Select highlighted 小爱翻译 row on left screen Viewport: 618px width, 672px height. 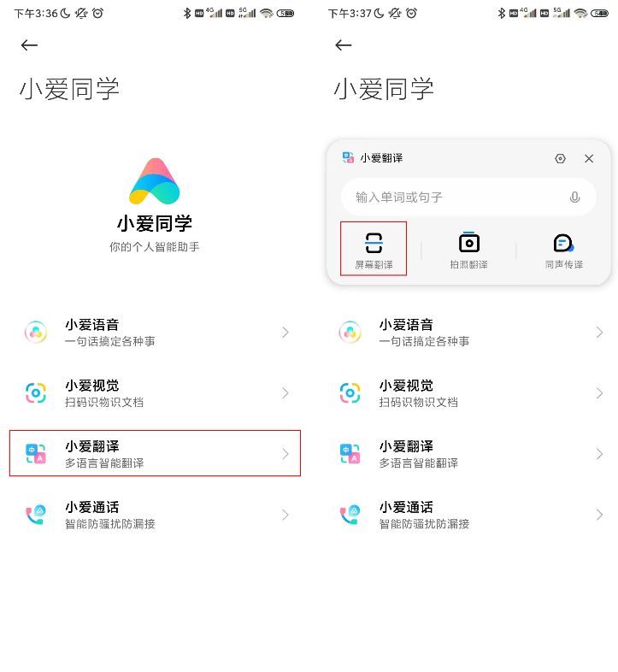[x=155, y=453]
